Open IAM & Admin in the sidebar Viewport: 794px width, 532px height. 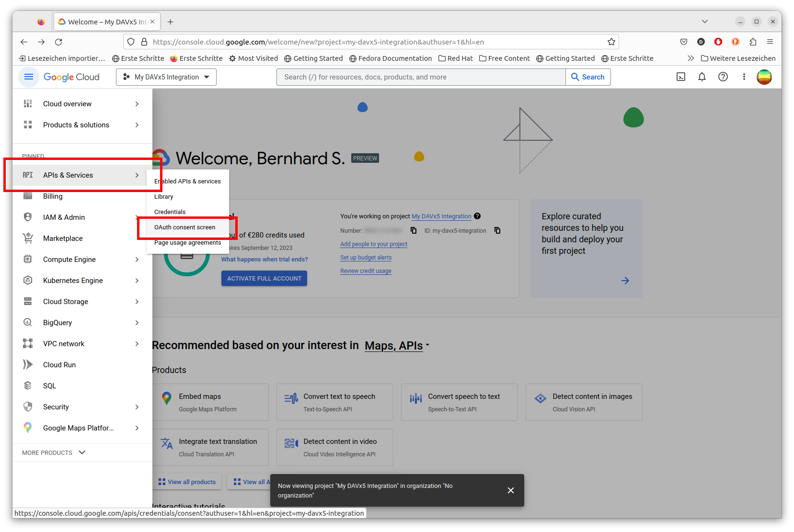82,217
